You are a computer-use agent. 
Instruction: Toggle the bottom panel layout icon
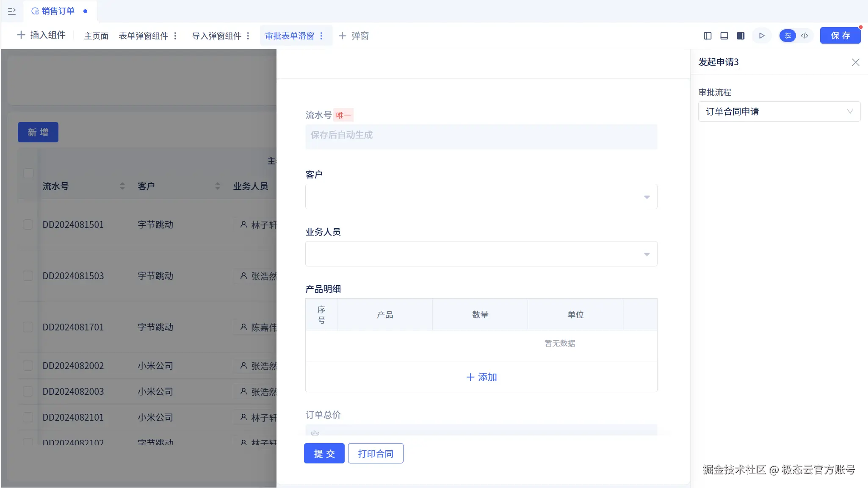pos(724,36)
